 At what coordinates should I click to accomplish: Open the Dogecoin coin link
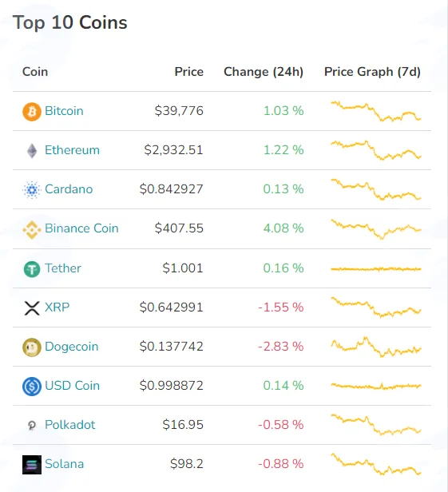click(72, 347)
